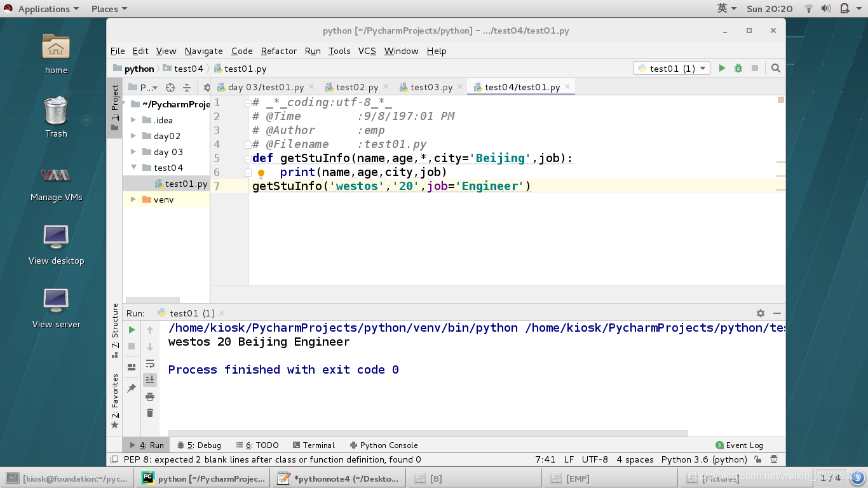Hide the Run tool window
The height and width of the screenshot is (488, 868).
(777, 313)
